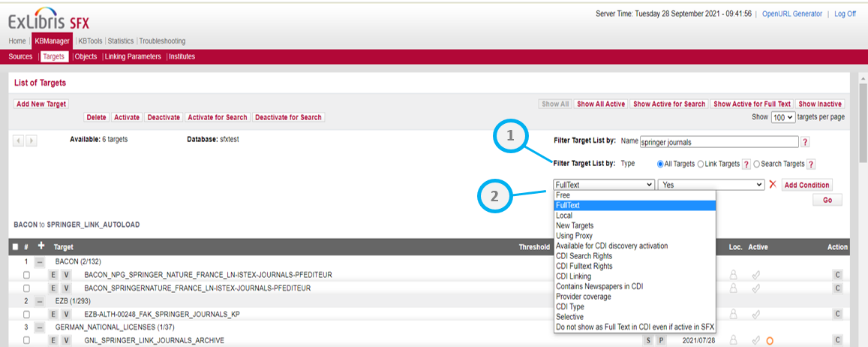Check box for GNL_SPRINGER_LINK_JOURNALS_ARCHIVE
This screenshot has height=347, width=868.
tap(26, 340)
